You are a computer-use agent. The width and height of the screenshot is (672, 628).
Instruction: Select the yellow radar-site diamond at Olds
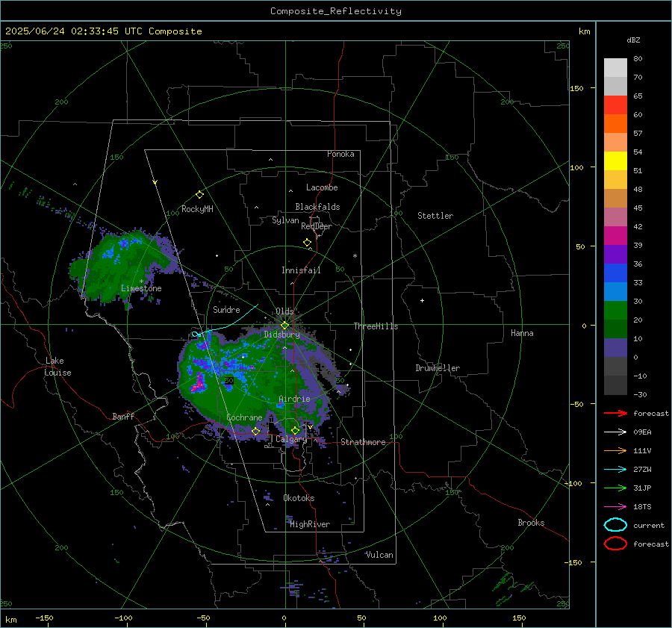pyautogui.click(x=284, y=326)
